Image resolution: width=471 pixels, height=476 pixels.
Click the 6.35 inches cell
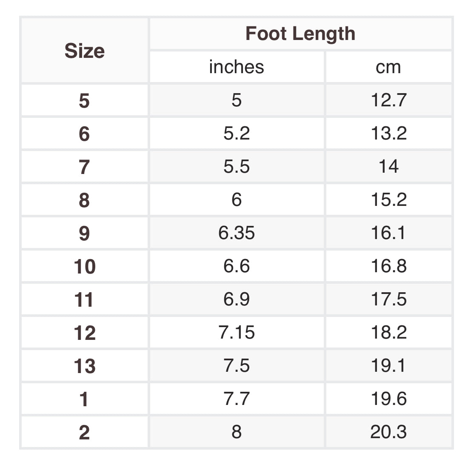(237, 233)
